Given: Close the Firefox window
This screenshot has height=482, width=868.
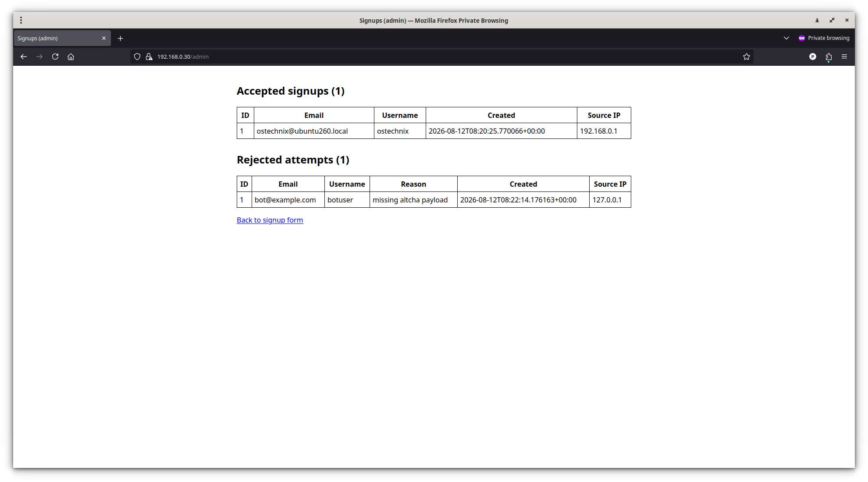Looking at the screenshot, I should tap(847, 20).
